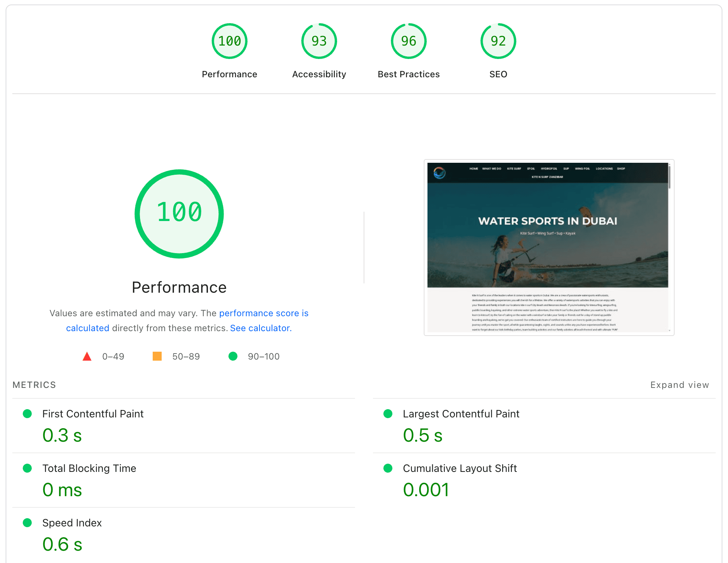Click the Water Sports in Dubai page screenshot
The height and width of the screenshot is (563, 728).
tap(548, 247)
